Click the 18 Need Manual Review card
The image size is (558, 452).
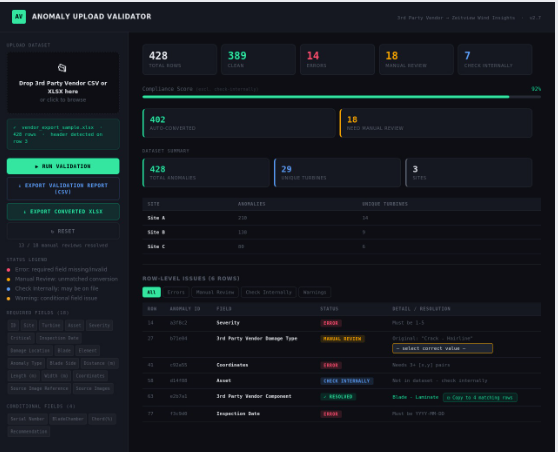[x=436, y=123]
